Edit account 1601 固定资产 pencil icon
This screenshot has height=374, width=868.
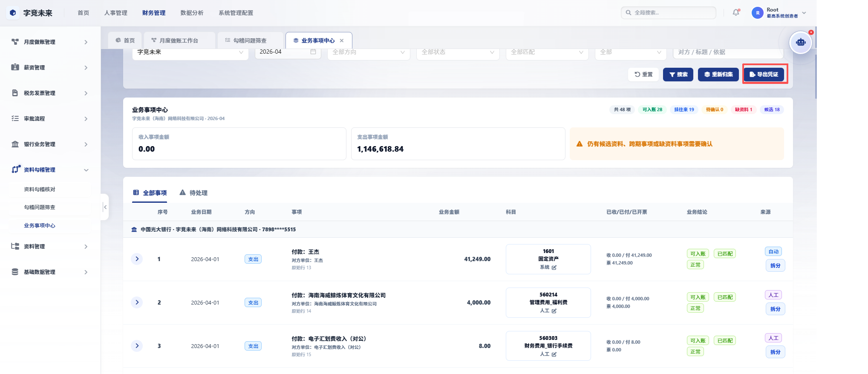coord(554,268)
